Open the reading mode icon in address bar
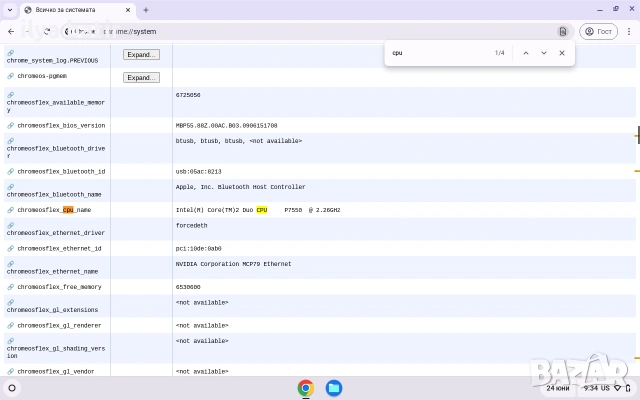Viewport: 640px width, 400px height. [x=563, y=31]
